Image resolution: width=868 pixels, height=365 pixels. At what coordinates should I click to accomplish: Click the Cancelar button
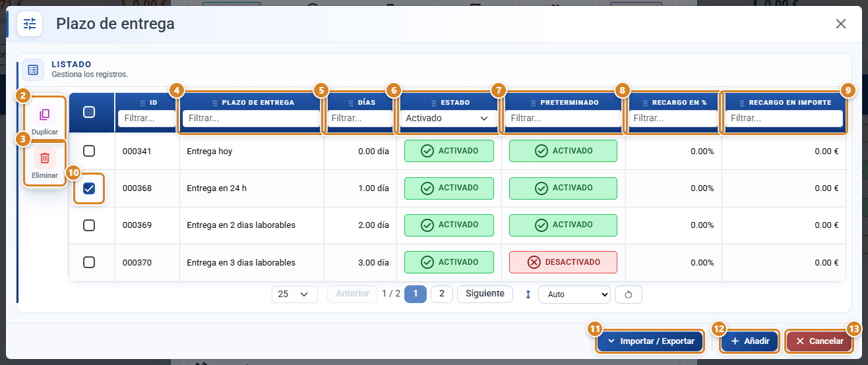(x=819, y=341)
